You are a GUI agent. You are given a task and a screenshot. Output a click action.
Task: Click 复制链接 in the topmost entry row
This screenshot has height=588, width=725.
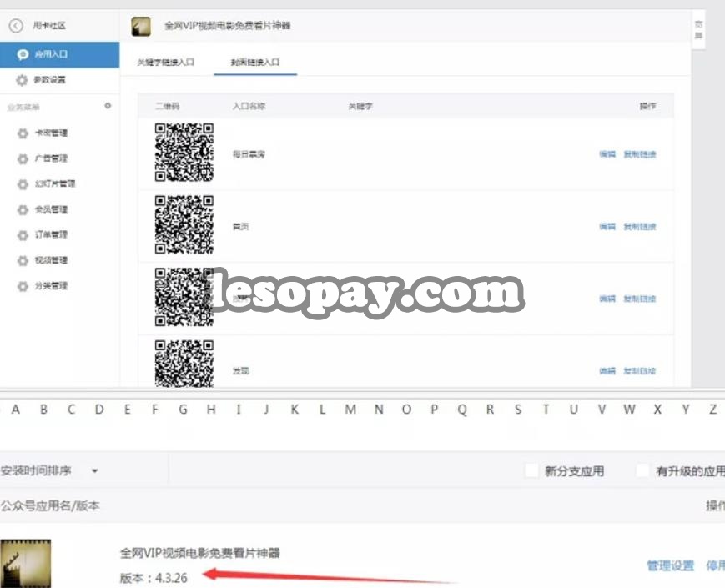[x=640, y=154]
